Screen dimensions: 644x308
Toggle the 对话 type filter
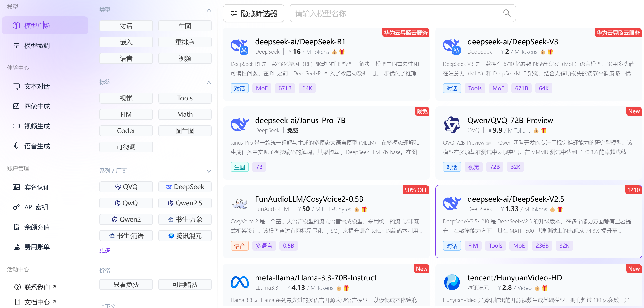pos(126,26)
